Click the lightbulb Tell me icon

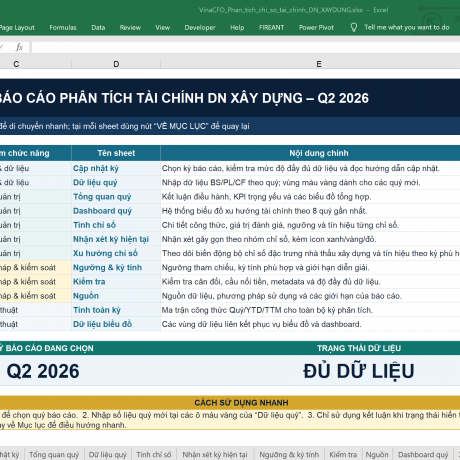(354, 27)
